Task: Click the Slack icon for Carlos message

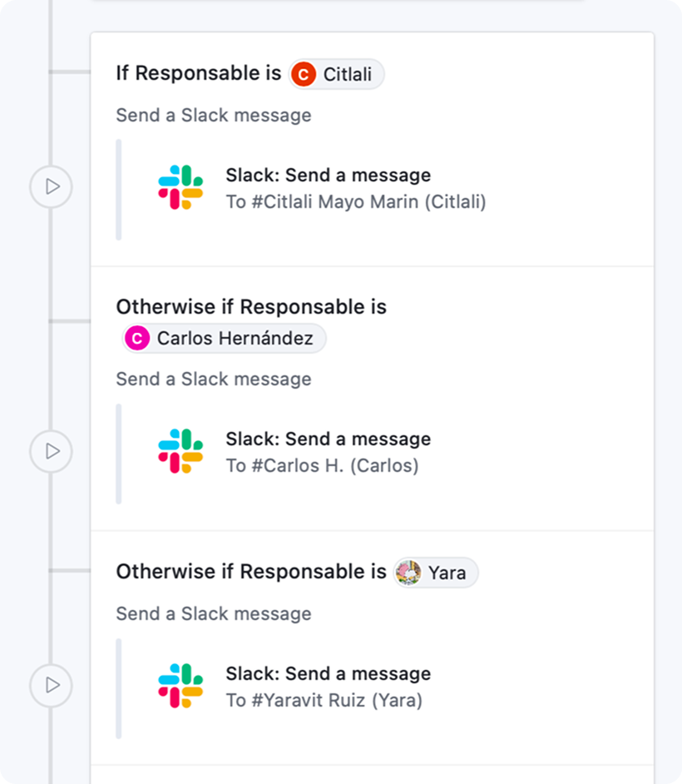Action: point(180,451)
